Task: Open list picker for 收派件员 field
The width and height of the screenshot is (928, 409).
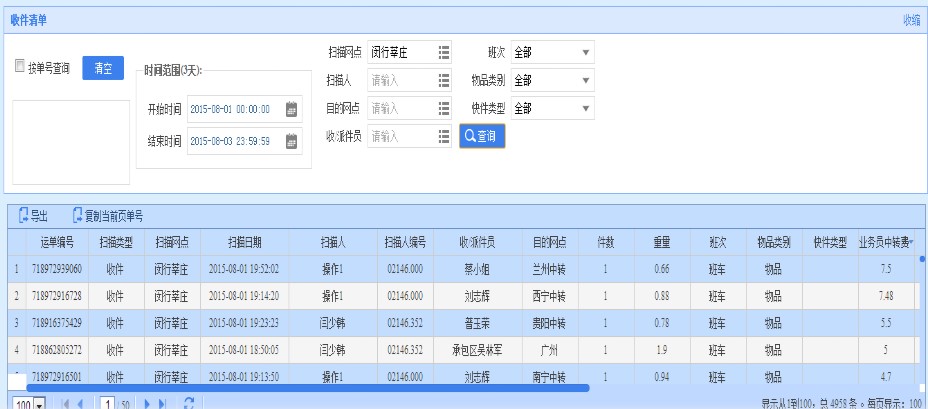Action: pos(444,137)
